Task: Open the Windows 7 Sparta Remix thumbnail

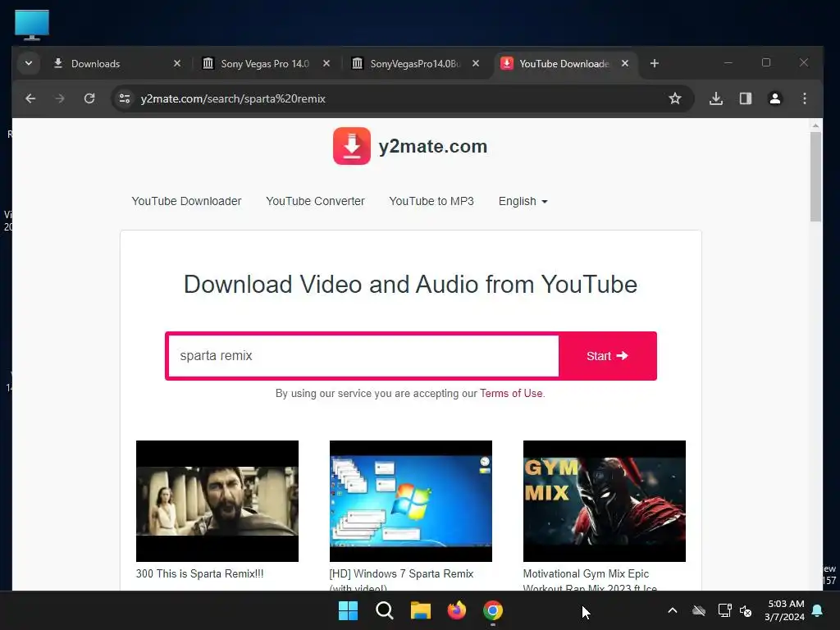Action: point(410,501)
